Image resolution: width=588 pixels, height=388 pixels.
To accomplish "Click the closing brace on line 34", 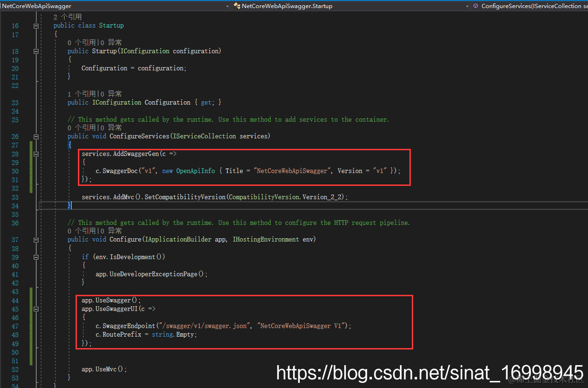I will tap(69, 205).
